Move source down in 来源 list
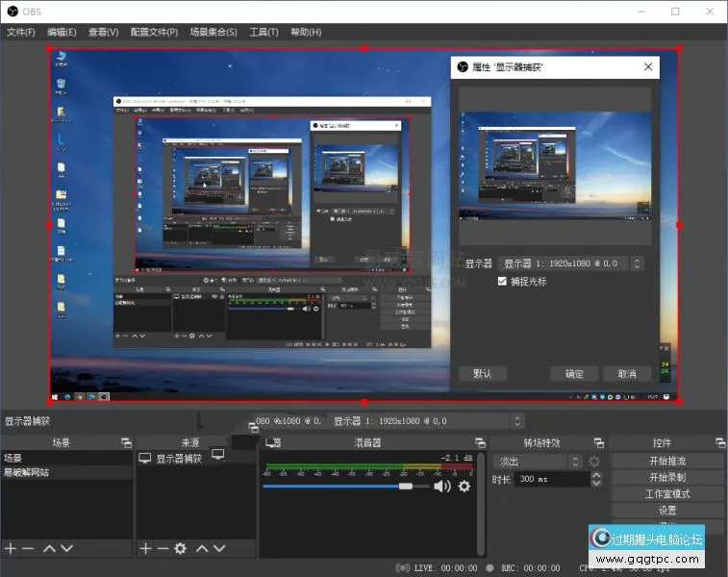The width and height of the screenshot is (728, 577). 219,548
